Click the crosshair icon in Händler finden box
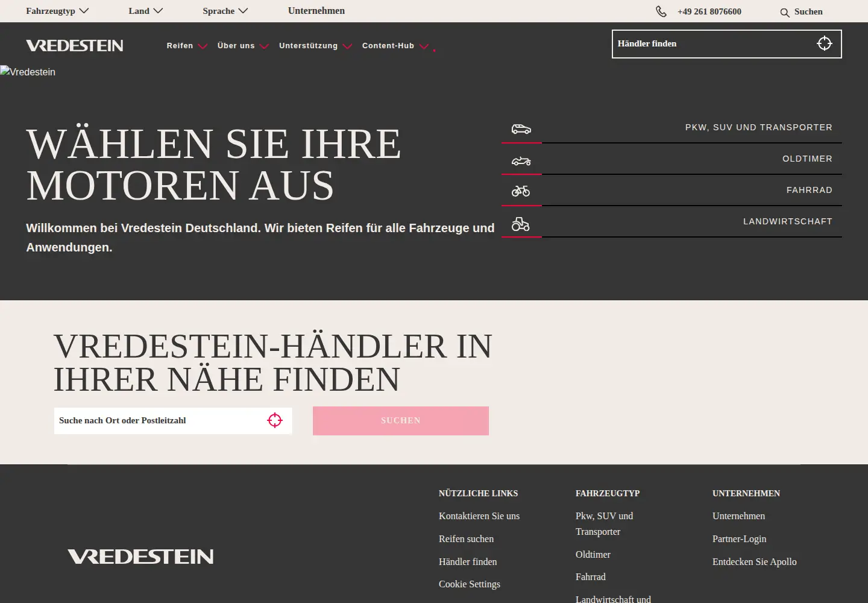 (825, 43)
